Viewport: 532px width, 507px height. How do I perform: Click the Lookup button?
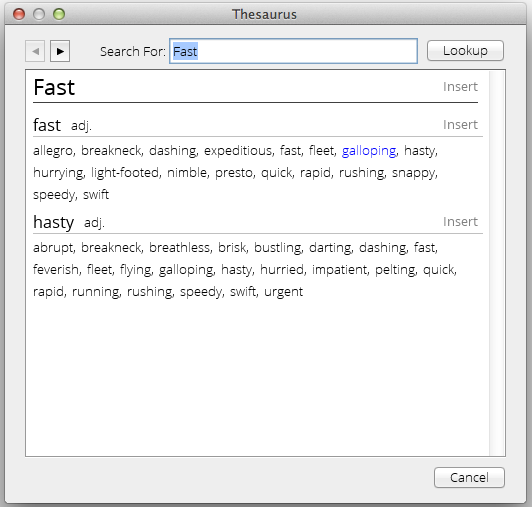465,51
